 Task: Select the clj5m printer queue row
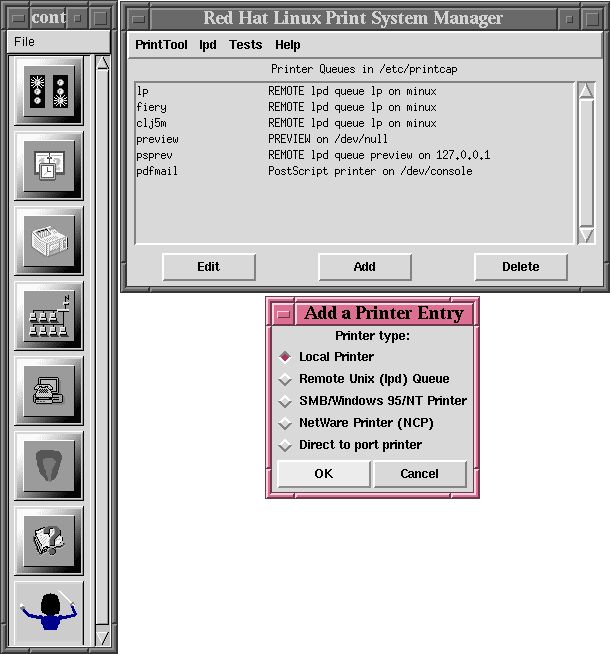pos(354,123)
